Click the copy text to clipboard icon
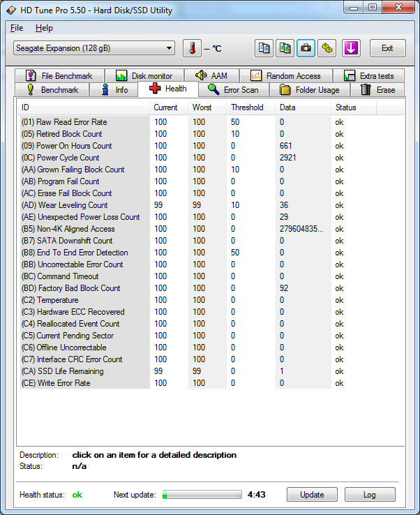420x515 pixels. click(x=264, y=48)
